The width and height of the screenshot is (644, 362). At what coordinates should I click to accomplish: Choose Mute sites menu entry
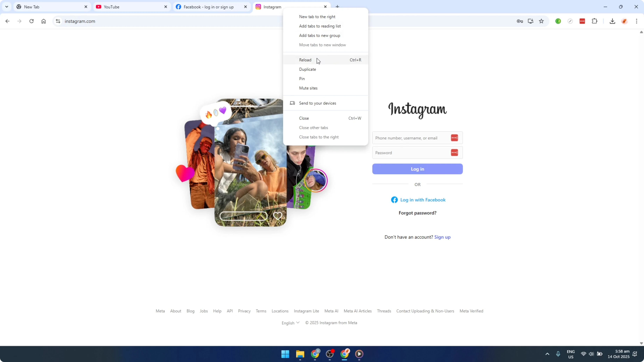click(325, 88)
